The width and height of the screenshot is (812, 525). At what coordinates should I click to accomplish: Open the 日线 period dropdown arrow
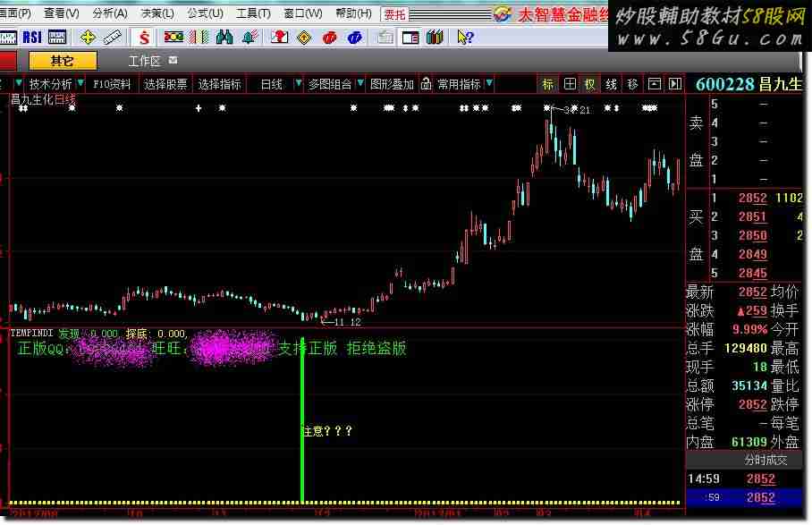(x=299, y=83)
